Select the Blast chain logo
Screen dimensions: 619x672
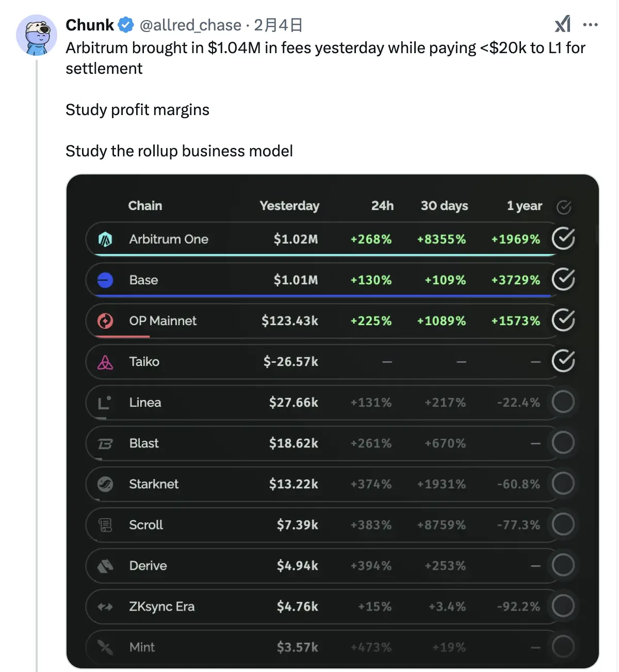tap(105, 443)
